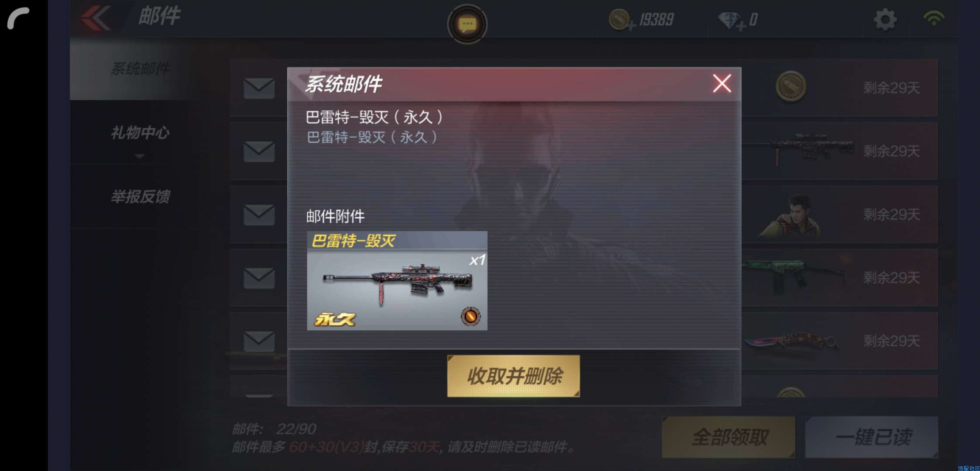
Task: Click the orange badge on weapon thumbnail
Action: (x=471, y=316)
